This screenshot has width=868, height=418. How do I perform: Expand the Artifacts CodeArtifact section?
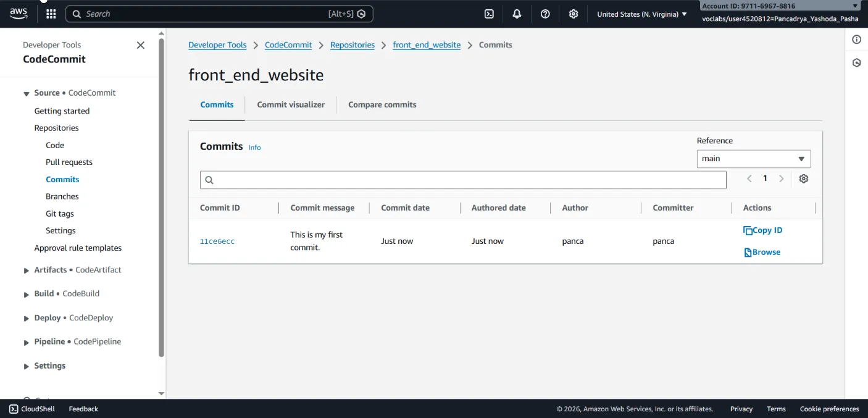[x=27, y=270]
